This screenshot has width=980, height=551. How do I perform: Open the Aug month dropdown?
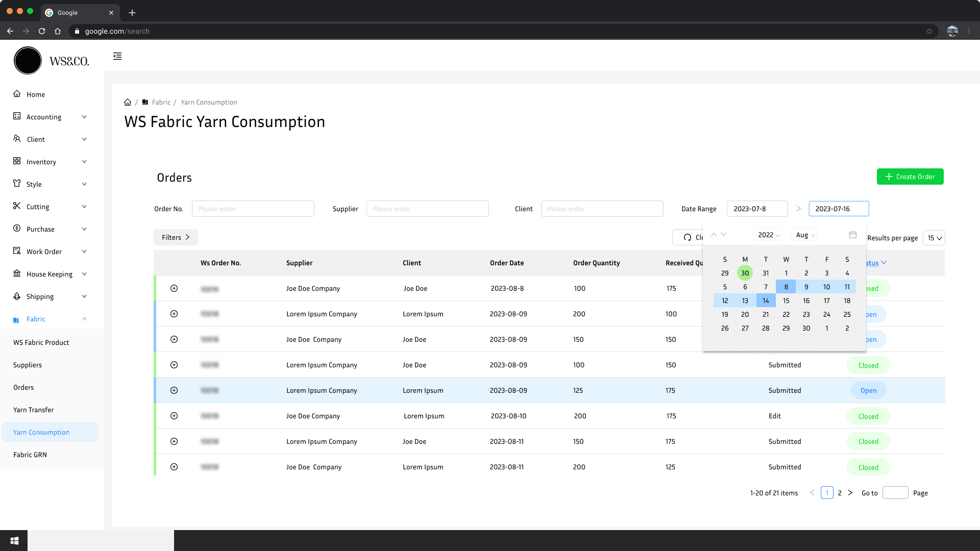805,235
